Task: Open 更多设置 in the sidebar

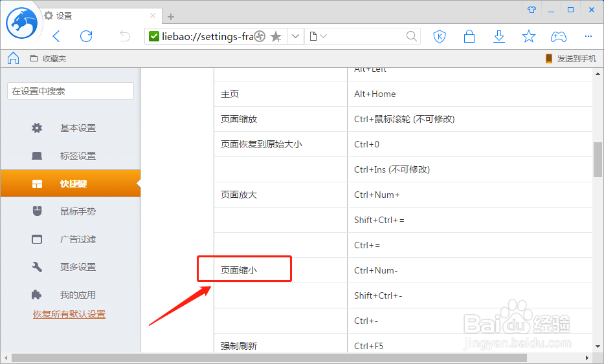Action: [71, 267]
